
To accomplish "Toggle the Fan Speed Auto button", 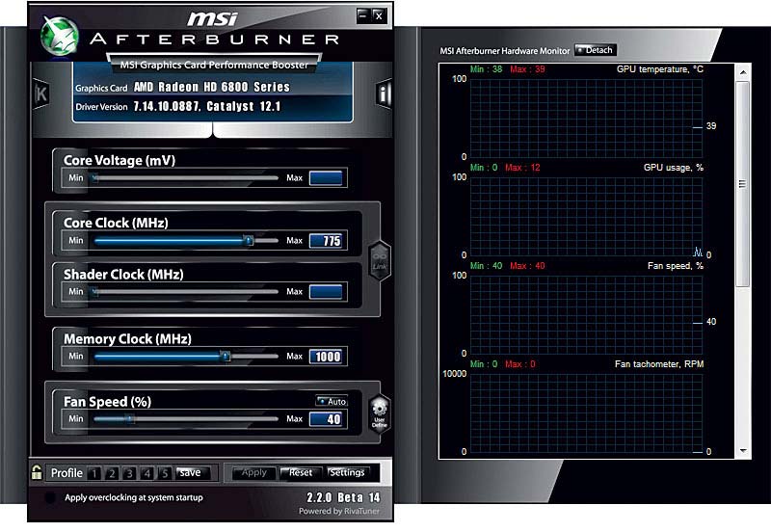I will pyautogui.click(x=332, y=401).
